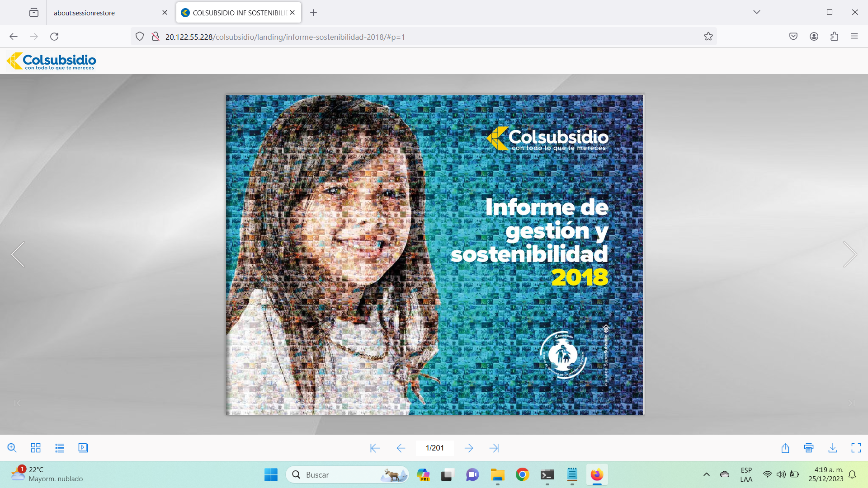Click the page number field 1/201
Viewport: 868px width, 488px height.
pyautogui.click(x=434, y=448)
